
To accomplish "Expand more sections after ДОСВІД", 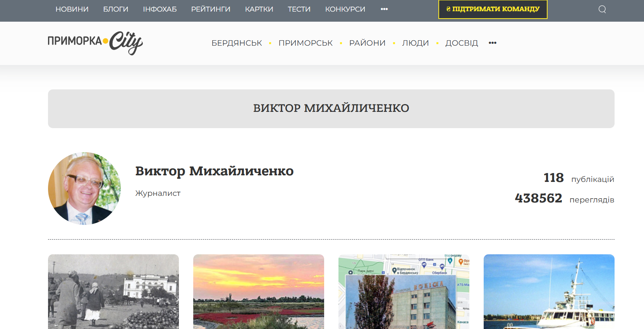I will pos(492,43).
